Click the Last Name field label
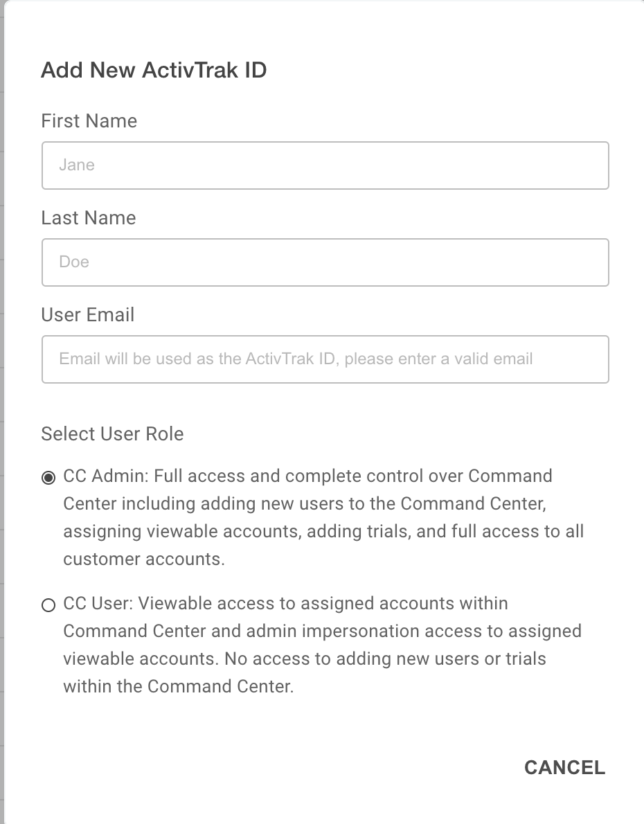This screenshot has height=824, width=644. (89, 218)
